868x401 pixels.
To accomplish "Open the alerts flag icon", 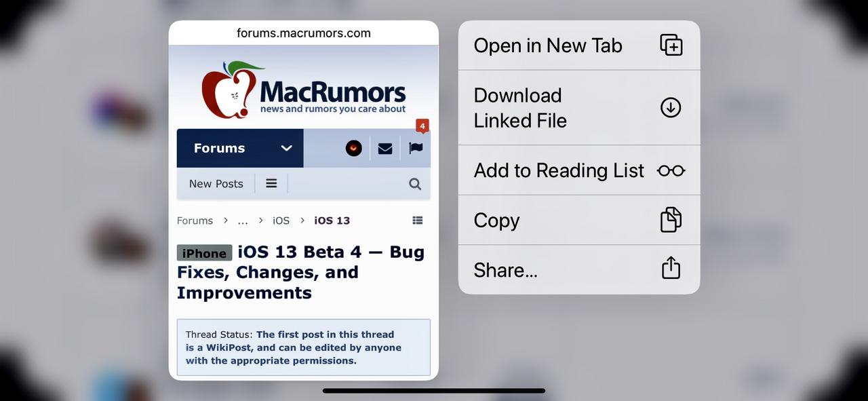I will [x=416, y=148].
